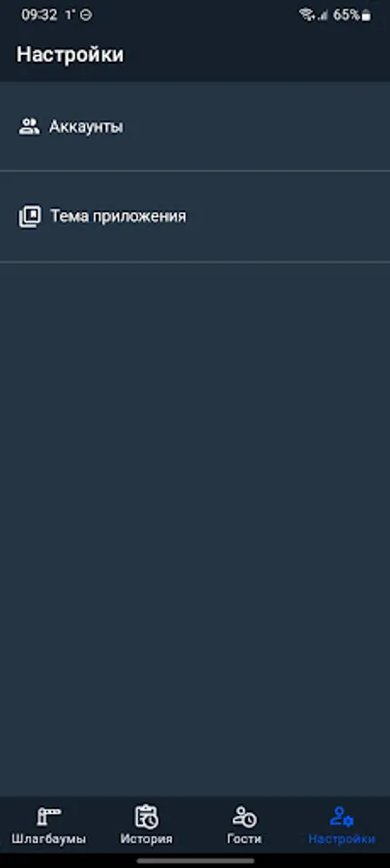Tap the 09:32 clock in status bar
Image resolution: width=390 pixels, height=868 pixels.
point(39,14)
